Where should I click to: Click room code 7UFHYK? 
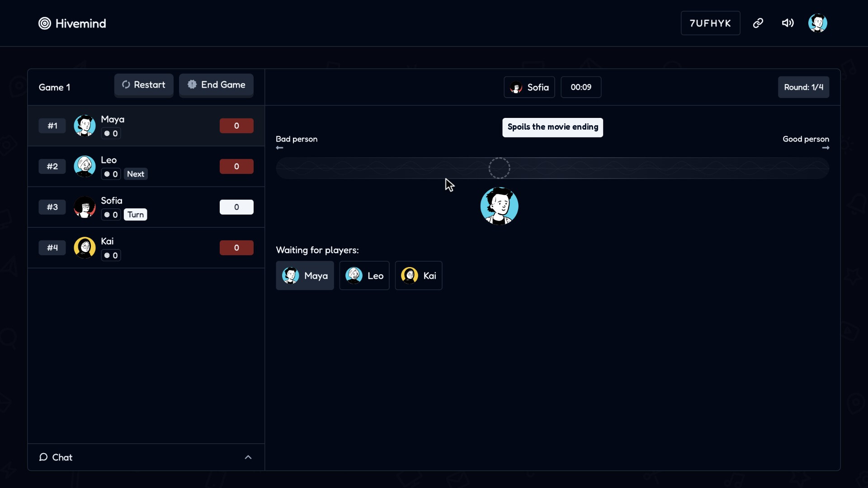tap(710, 23)
